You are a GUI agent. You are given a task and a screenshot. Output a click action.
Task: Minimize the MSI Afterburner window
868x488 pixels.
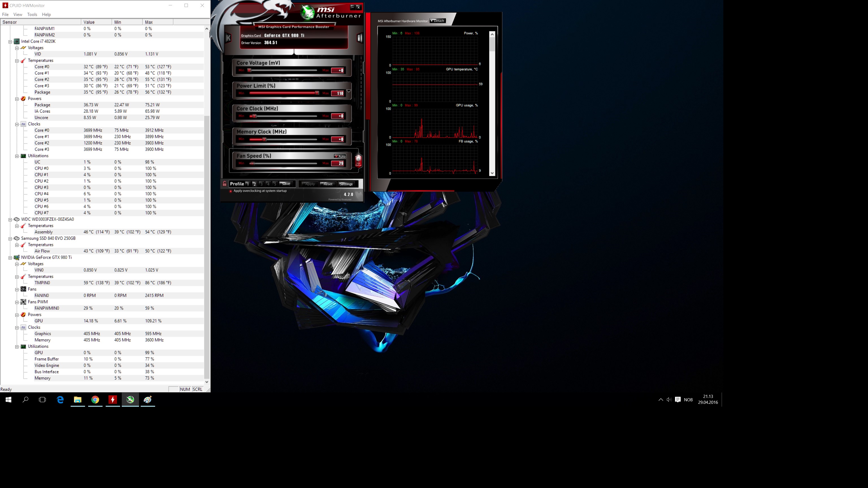click(x=352, y=7)
